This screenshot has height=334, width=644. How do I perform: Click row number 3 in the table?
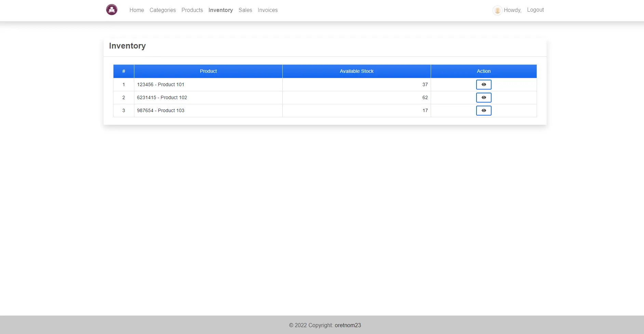pos(124,110)
